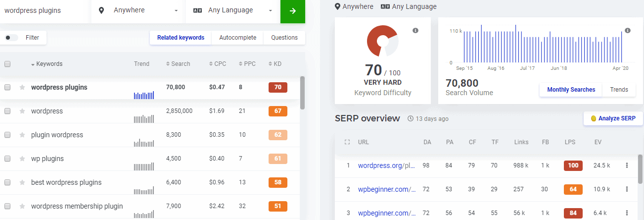Viewport: 644px width, 220px height.
Task: Click the info icon on search volume chart
Action: [628, 31]
